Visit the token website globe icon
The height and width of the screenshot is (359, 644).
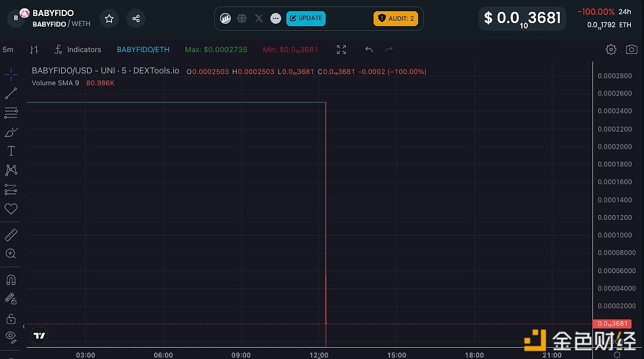(242, 18)
